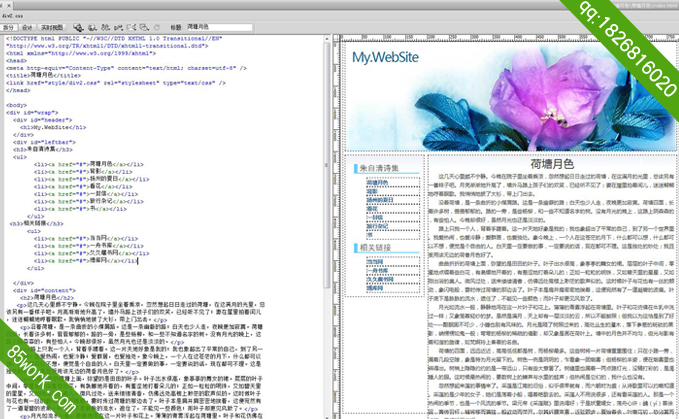Click the 旅行杂记 link in the design sidebar
679x419 pixels.
click(377, 226)
